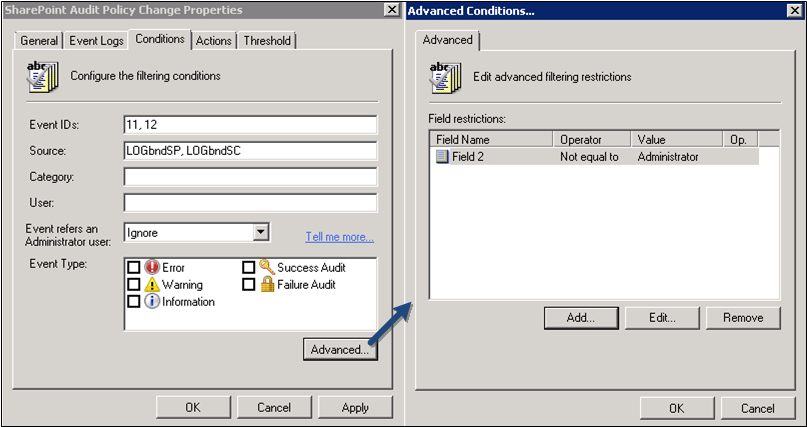This screenshot has width=807, height=427.
Task: Click the Source input field
Action: point(250,151)
